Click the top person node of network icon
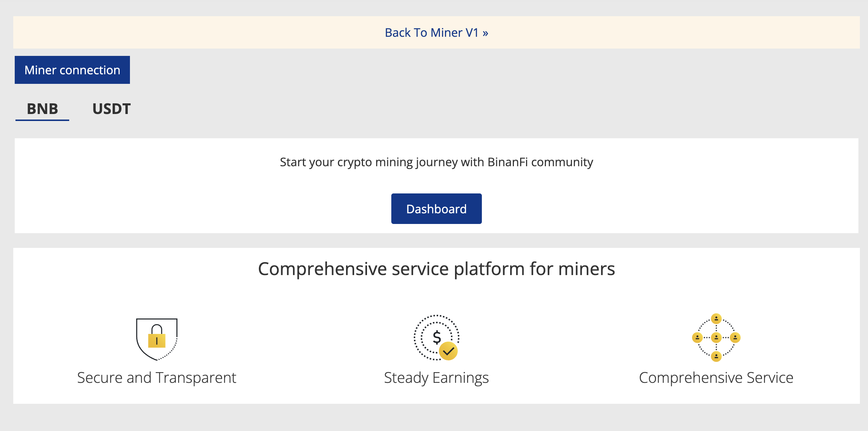The width and height of the screenshot is (868, 431). pos(716,318)
